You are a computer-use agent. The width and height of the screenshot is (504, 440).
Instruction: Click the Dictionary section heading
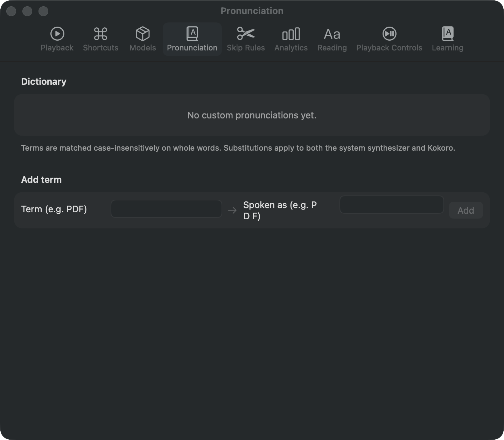(44, 82)
